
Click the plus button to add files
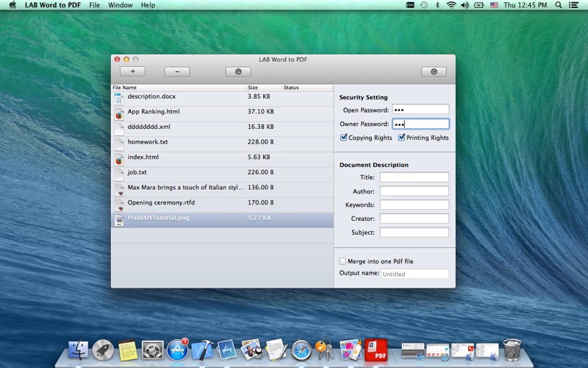pos(132,71)
